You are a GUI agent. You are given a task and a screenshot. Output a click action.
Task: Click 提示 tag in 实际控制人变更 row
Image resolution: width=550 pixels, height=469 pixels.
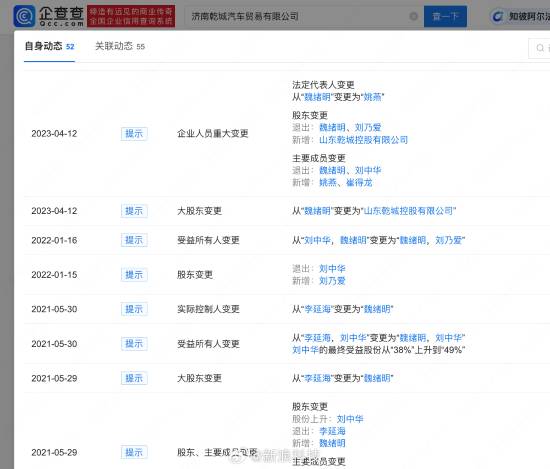click(134, 309)
